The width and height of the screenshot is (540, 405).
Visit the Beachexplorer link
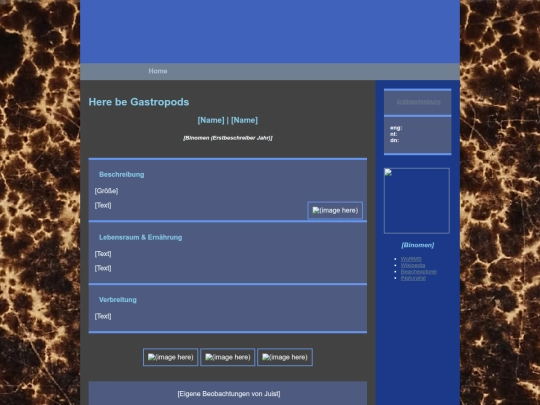[419, 272]
